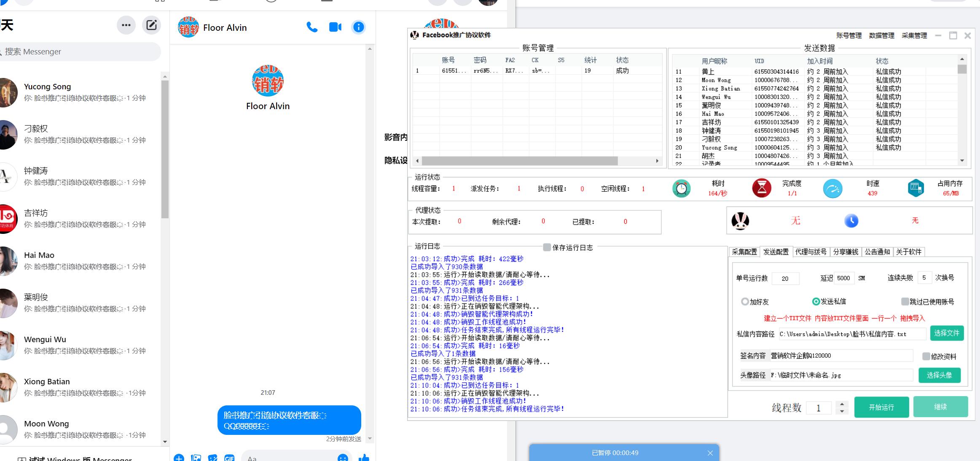The width and height of the screenshot is (980, 461).
Task: Select the 加好友 radio option
Action: 745,302
